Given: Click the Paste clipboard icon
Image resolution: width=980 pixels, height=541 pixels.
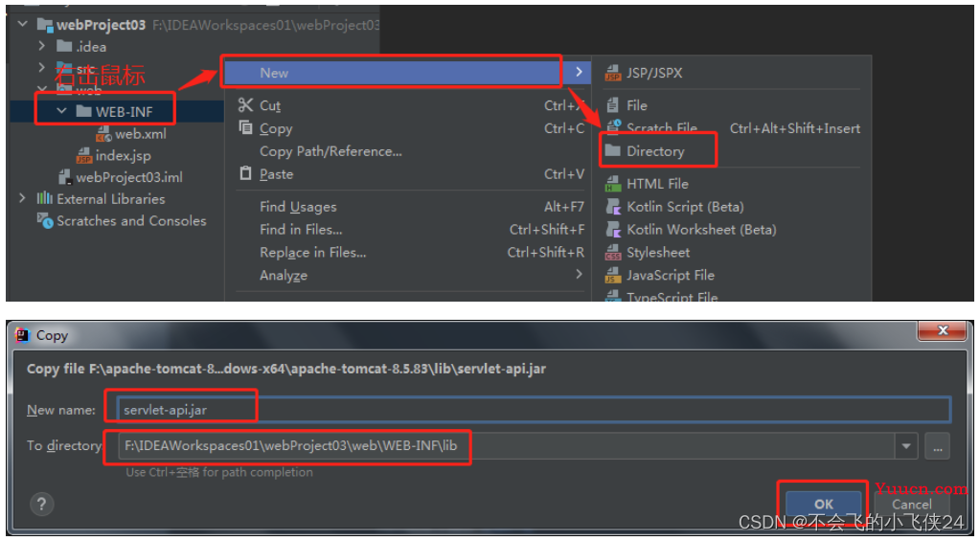Looking at the screenshot, I should click(245, 173).
